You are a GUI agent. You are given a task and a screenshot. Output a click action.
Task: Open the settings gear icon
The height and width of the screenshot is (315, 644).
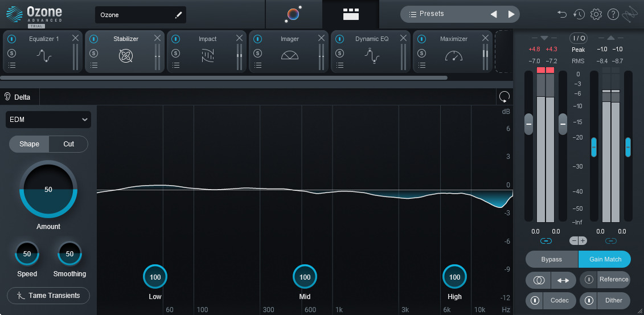[x=596, y=14]
